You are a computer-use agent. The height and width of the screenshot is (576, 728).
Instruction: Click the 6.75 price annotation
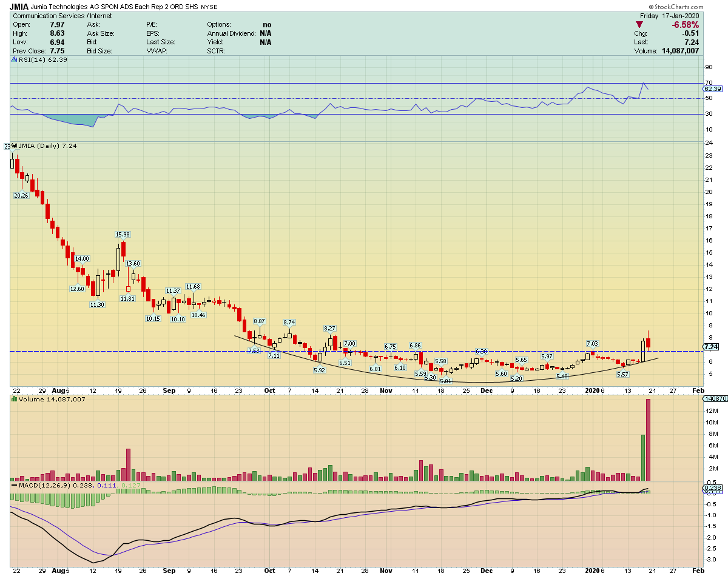[390, 346]
